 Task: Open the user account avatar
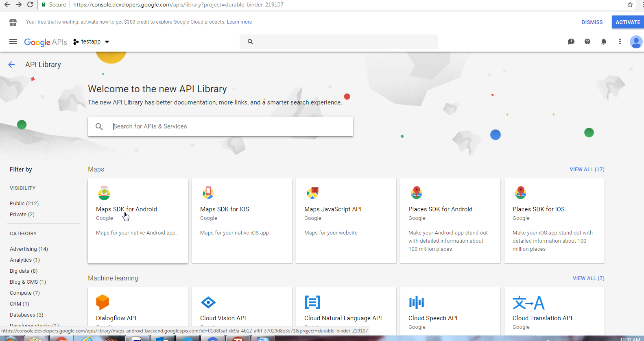click(636, 41)
